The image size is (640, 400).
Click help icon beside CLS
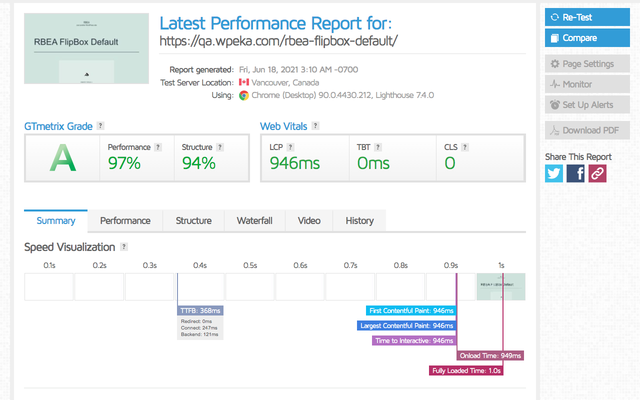pos(464,147)
